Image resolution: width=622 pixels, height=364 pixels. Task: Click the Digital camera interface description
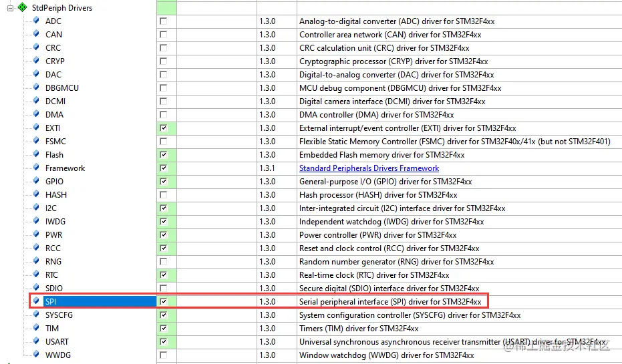(392, 102)
